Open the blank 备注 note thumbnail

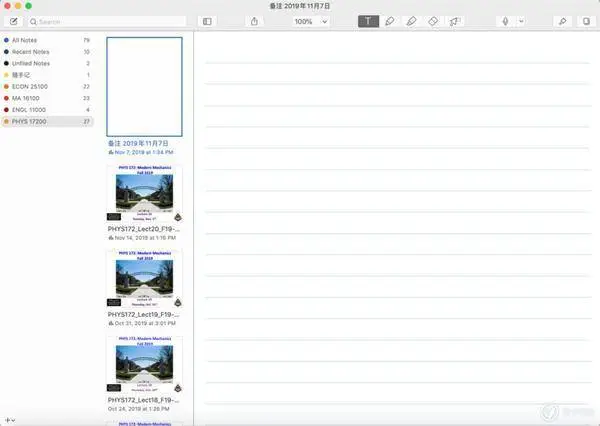(x=144, y=87)
